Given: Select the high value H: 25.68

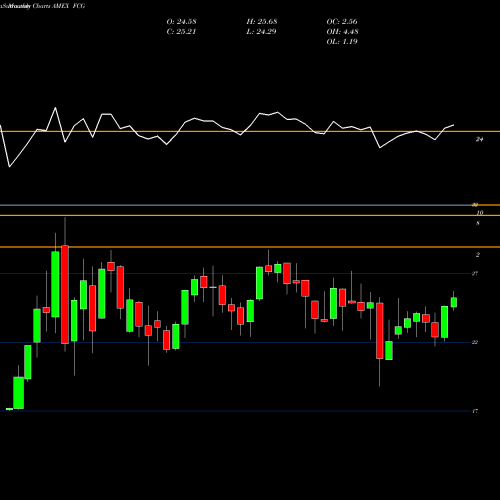Looking at the screenshot, I should click(x=262, y=22).
